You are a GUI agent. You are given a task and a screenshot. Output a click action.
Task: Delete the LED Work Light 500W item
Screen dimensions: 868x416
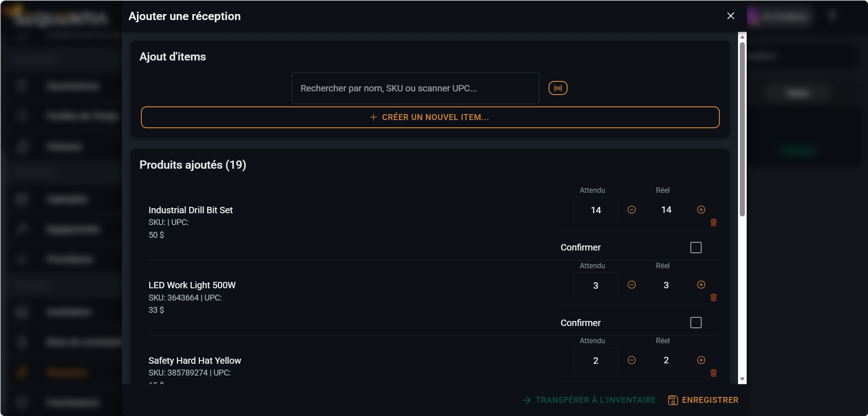pos(713,297)
